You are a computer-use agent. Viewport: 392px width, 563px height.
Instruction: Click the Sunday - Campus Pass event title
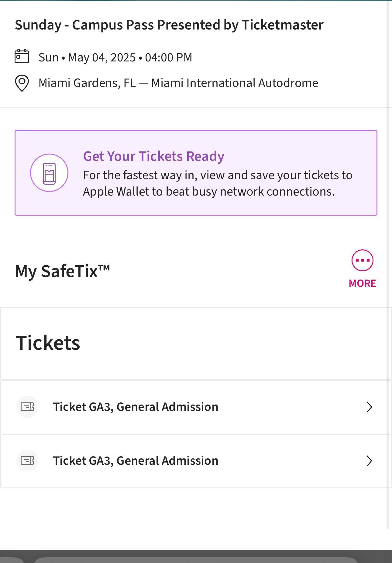coord(169,25)
